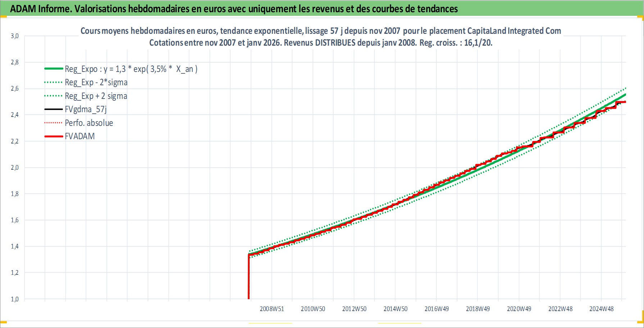Click the red FVADAM curve's right end point
This screenshot has width=644, height=328.
pyautogui.click(x=625, y=102)
